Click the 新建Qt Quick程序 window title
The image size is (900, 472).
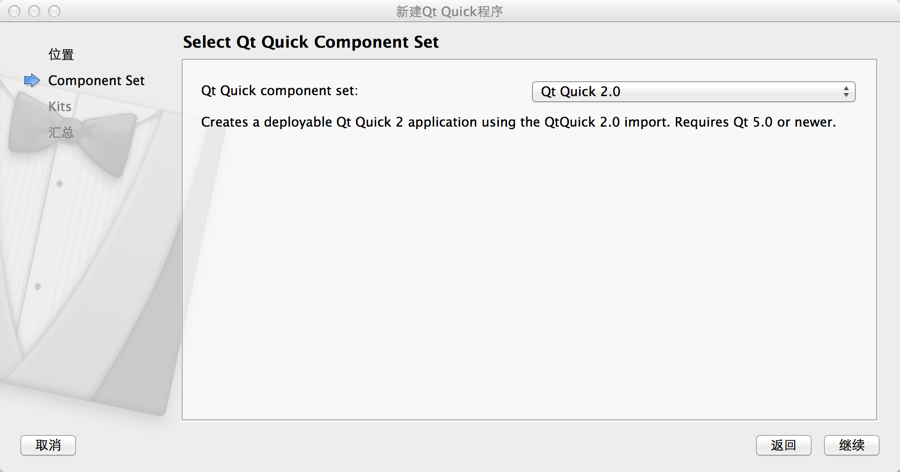(449, 12)
